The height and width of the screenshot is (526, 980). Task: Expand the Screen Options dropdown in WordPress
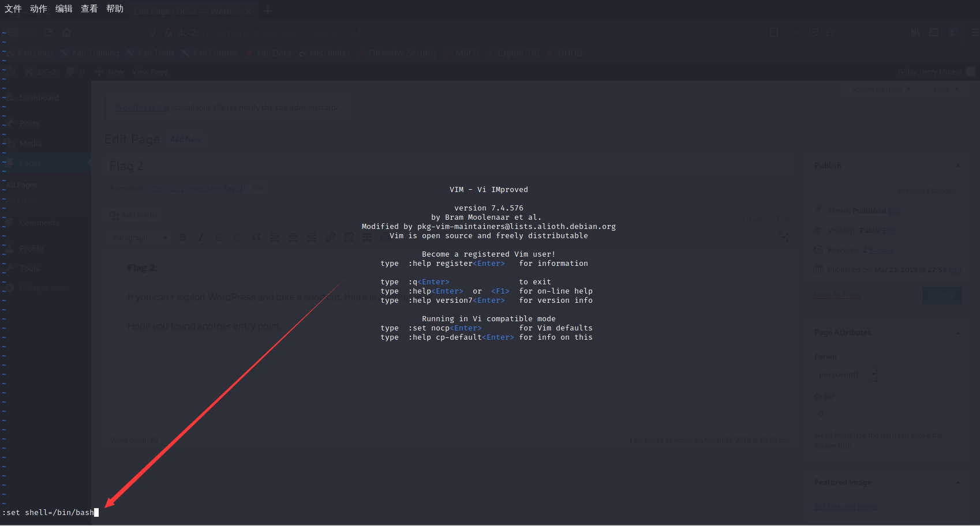(x=881, y=89)
